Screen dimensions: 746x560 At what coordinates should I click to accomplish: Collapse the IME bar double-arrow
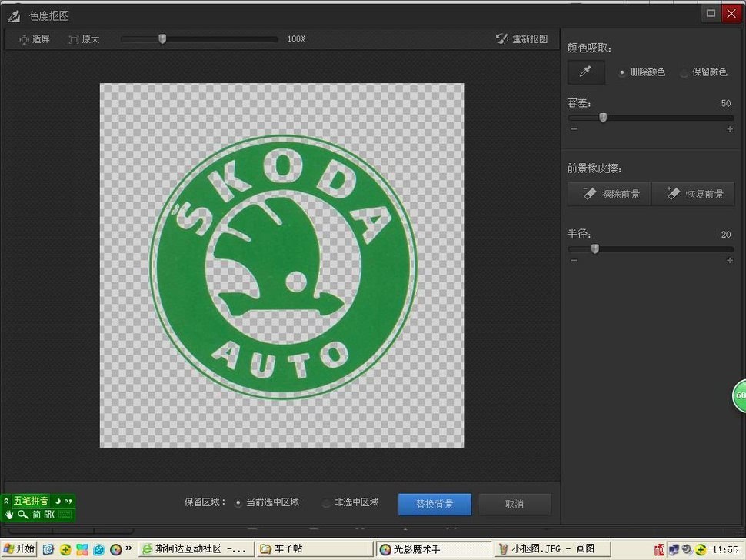click(x=6, y=501)
